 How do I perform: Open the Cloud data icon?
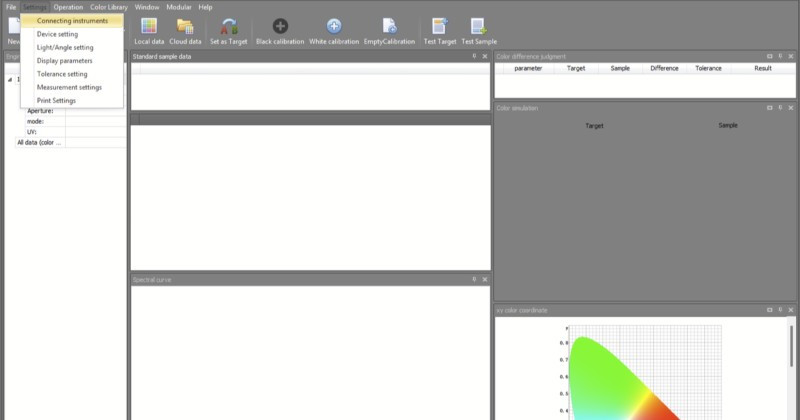[185, 31]
